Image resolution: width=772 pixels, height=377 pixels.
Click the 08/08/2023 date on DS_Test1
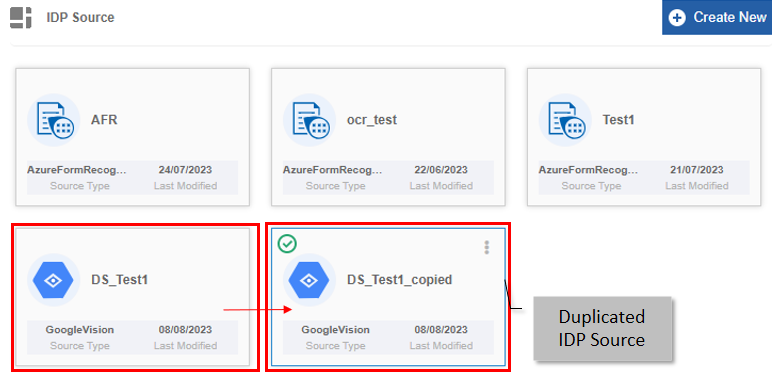point(185,330)
